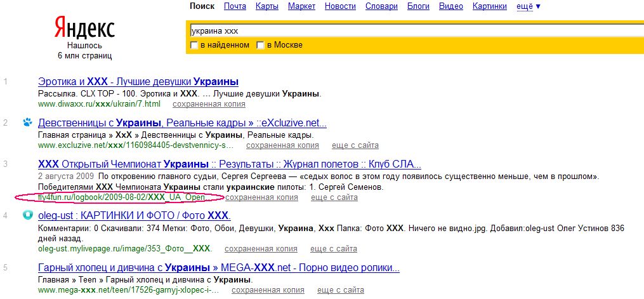644x299 pixels.
Task: Enable the 'в Москве' checkbox
Action: pyautogui.click(x=260, y=45)
